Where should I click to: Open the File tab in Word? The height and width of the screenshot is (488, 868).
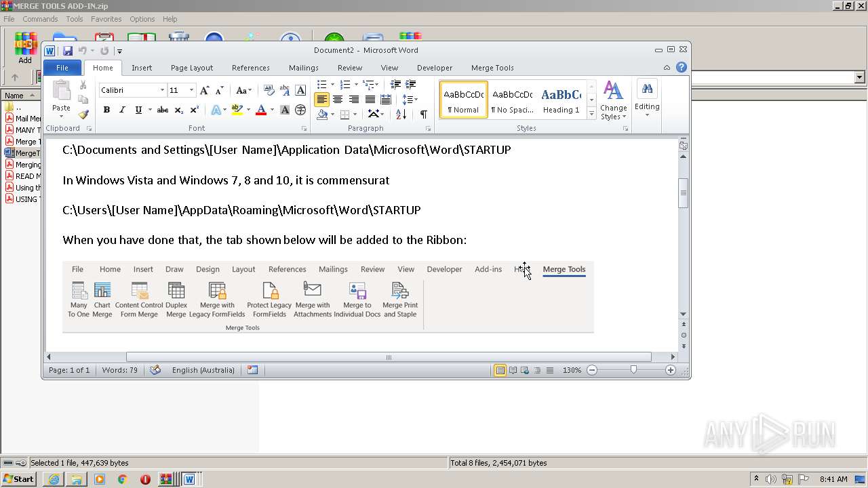tap(62, 68)
